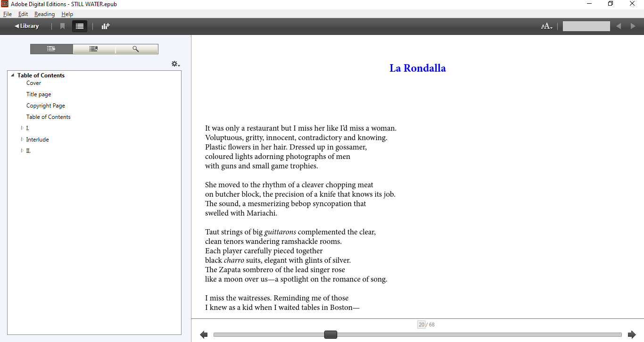Toggle the navigation panel list icon
The height and width of the screenshot is (342, 644).
[x=80, y=26]
